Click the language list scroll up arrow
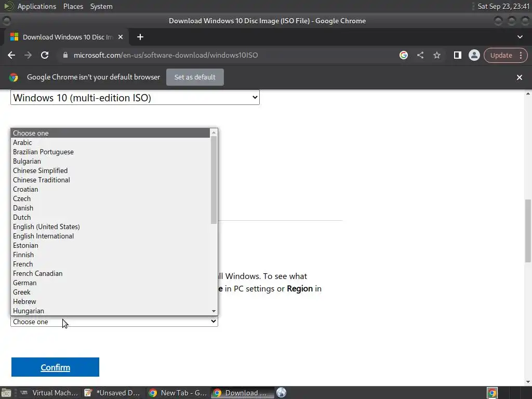The width and height of the screenshot is (532, 399). 214,132
